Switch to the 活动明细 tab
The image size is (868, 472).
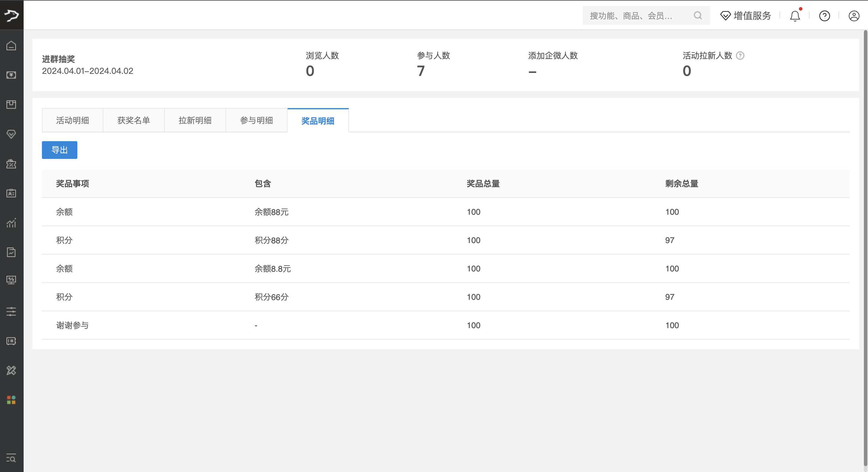[72, 120]
